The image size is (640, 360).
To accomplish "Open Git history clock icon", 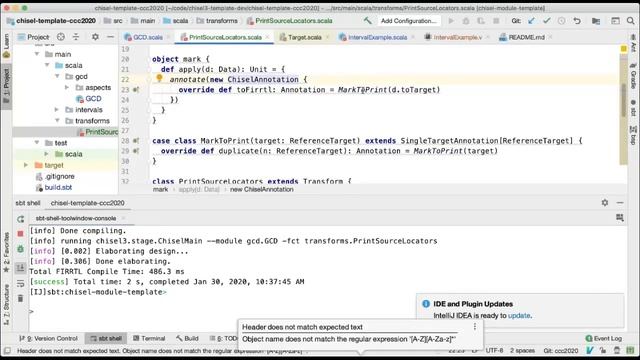I will coord(562,21).
